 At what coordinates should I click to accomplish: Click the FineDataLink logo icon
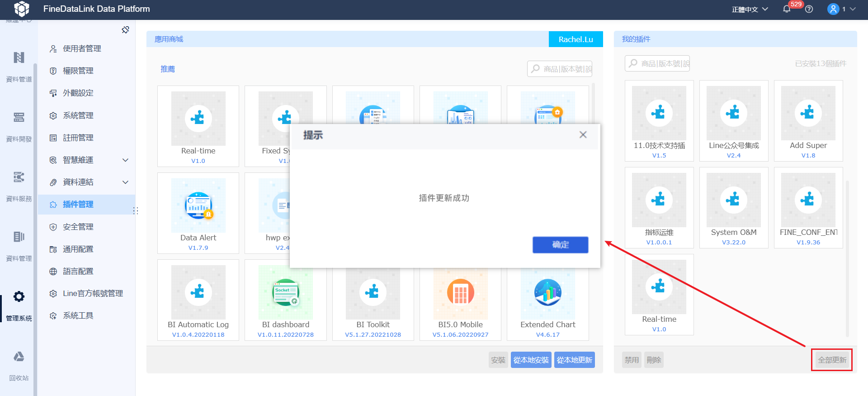point(22,9)
